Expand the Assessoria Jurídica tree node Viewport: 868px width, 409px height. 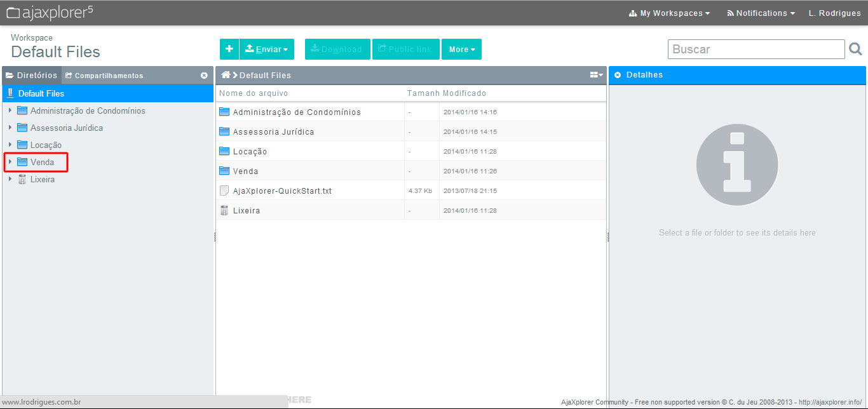tap(10, 128)
